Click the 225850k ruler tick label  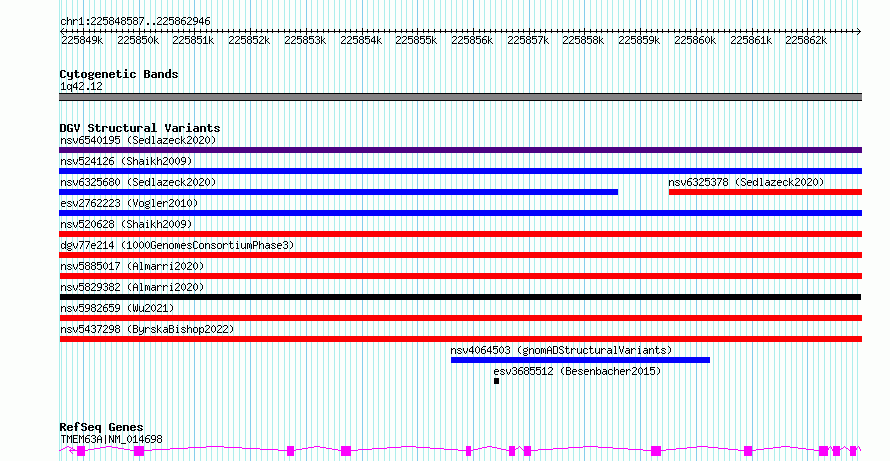coord(138,40)
